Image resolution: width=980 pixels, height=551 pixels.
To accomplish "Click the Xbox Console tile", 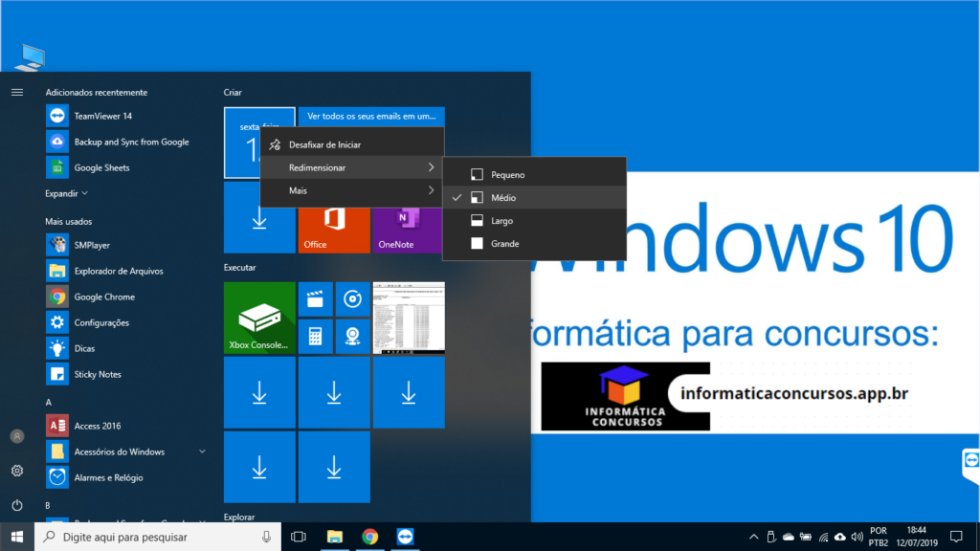I will 259,319.
